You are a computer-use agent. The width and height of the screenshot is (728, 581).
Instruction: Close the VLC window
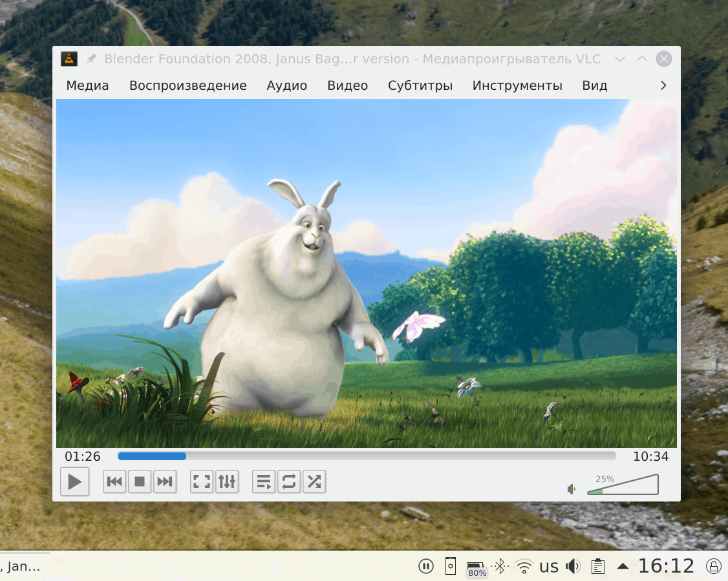[664, 59]
